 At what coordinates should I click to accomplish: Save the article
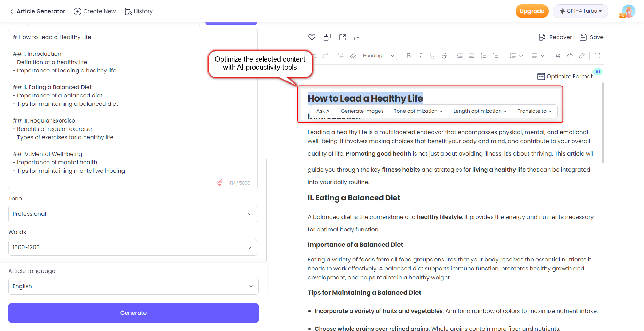(x=591, y=37)
